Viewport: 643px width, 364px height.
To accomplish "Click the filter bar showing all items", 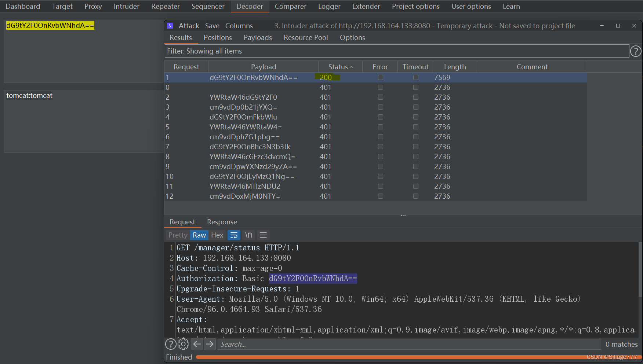I will pyautogui.click(x=397, y=51).
